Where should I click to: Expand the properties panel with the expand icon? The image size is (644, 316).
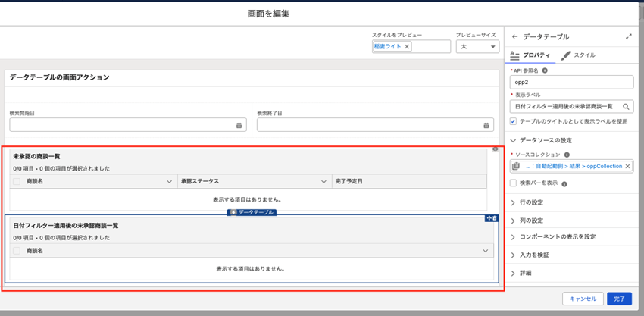coord(628,36)
